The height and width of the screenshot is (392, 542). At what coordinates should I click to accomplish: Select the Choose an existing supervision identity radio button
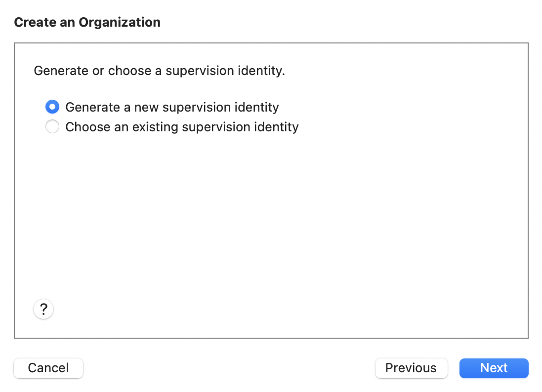click(x=52, y=127)
